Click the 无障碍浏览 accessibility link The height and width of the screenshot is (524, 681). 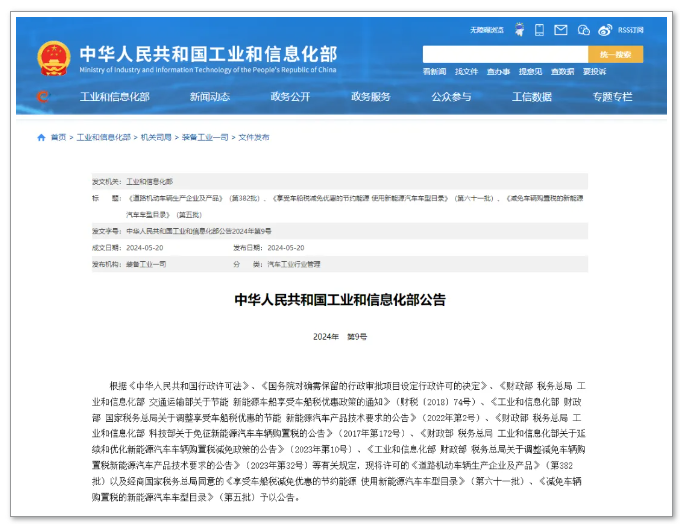tap(486, 30)
